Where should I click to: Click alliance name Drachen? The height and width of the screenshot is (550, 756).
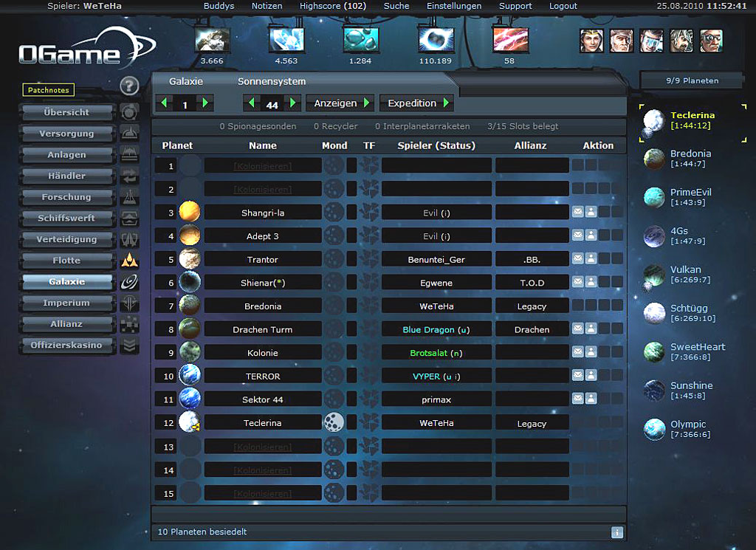[x=532, y=330]
